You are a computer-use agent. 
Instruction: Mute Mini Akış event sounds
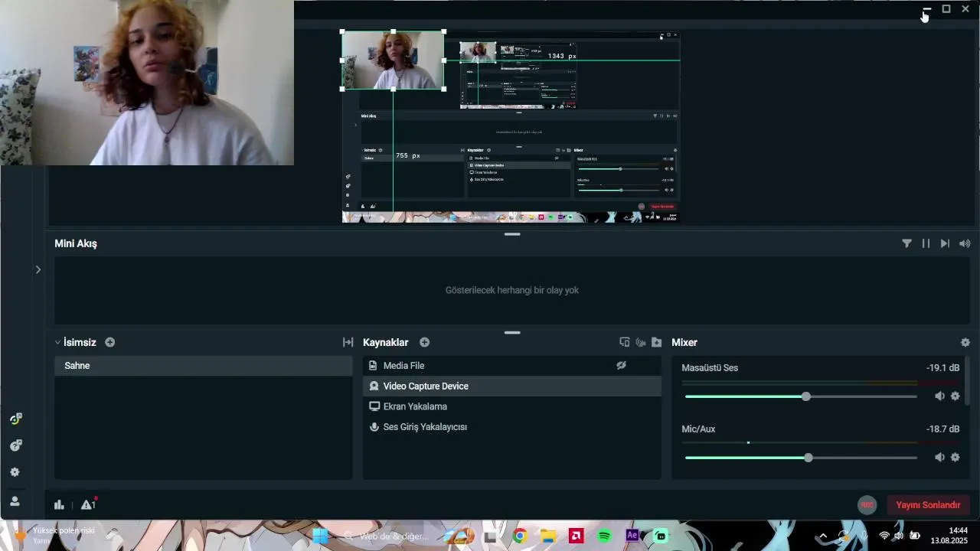[965, 243]
